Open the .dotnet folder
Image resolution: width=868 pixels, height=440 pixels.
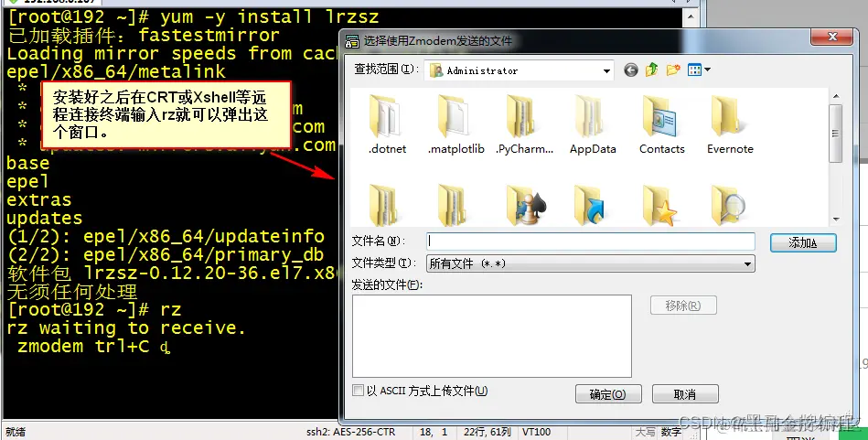tap(387, 124)
